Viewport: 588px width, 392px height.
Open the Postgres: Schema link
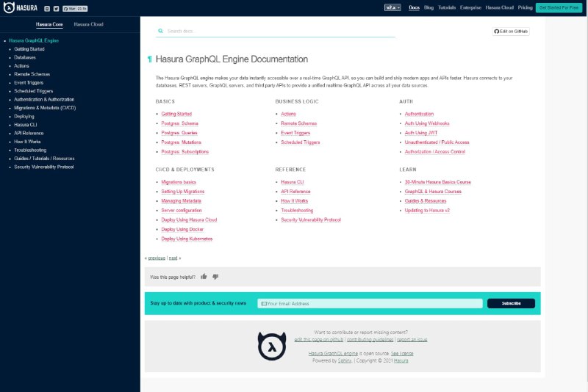pos(179,123)
